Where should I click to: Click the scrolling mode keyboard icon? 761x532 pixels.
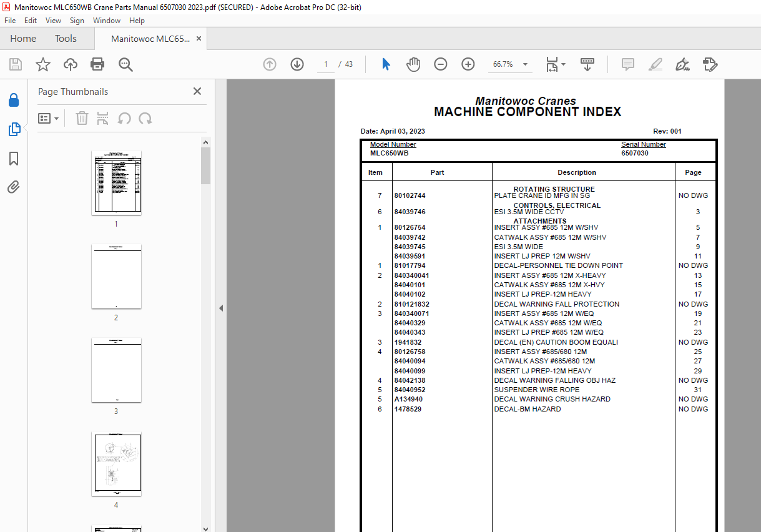click(x=587, y=64)
